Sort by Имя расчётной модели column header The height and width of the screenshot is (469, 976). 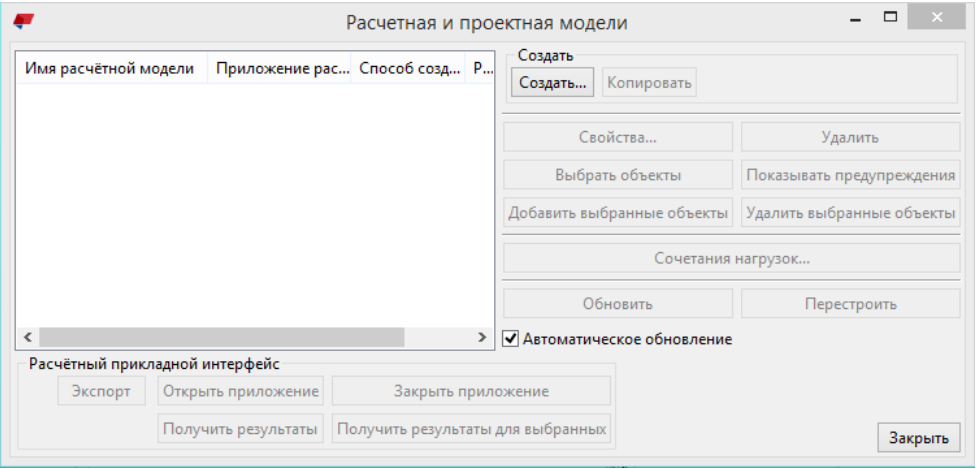coord(110,70)
